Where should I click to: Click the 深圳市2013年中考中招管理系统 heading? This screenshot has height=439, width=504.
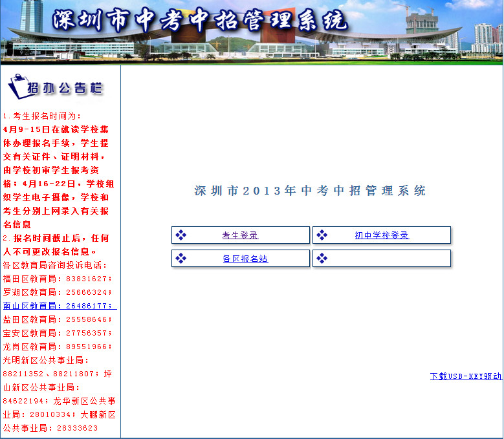tap(310, 191)
